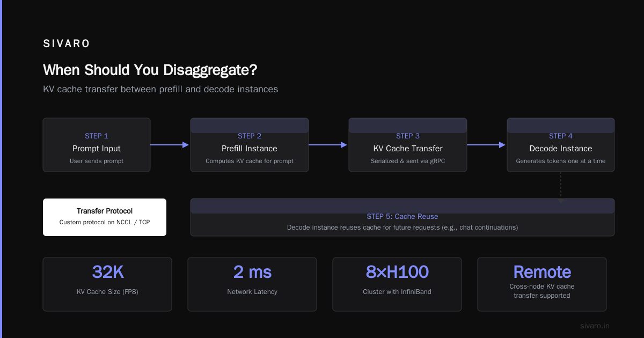Click the 'STEP 3' label

(x=408, y=136)
